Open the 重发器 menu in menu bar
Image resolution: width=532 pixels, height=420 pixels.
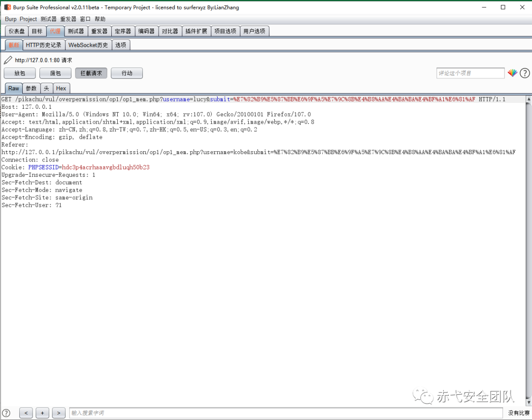(x=68, y=19)
